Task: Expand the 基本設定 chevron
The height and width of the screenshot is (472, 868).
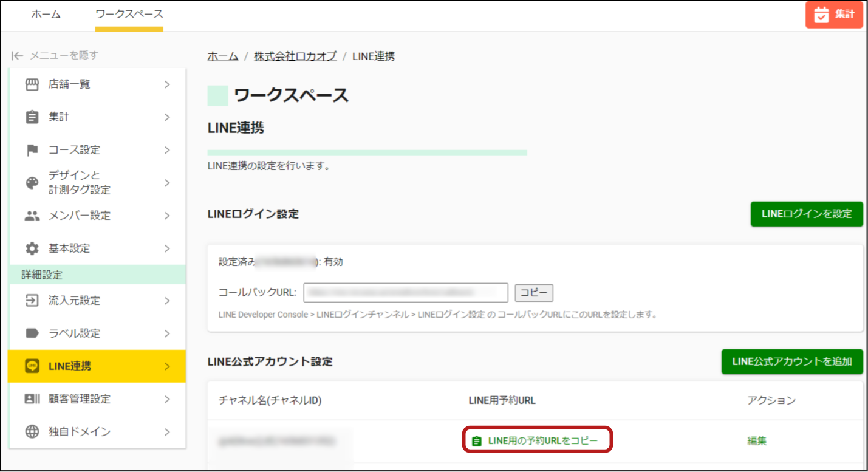Action: click(x=167, y=248)
